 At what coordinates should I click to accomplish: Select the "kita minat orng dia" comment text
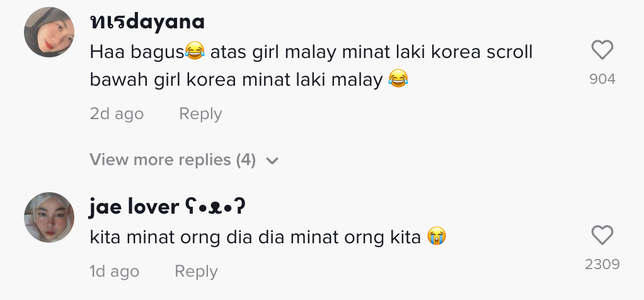point(255,238)
